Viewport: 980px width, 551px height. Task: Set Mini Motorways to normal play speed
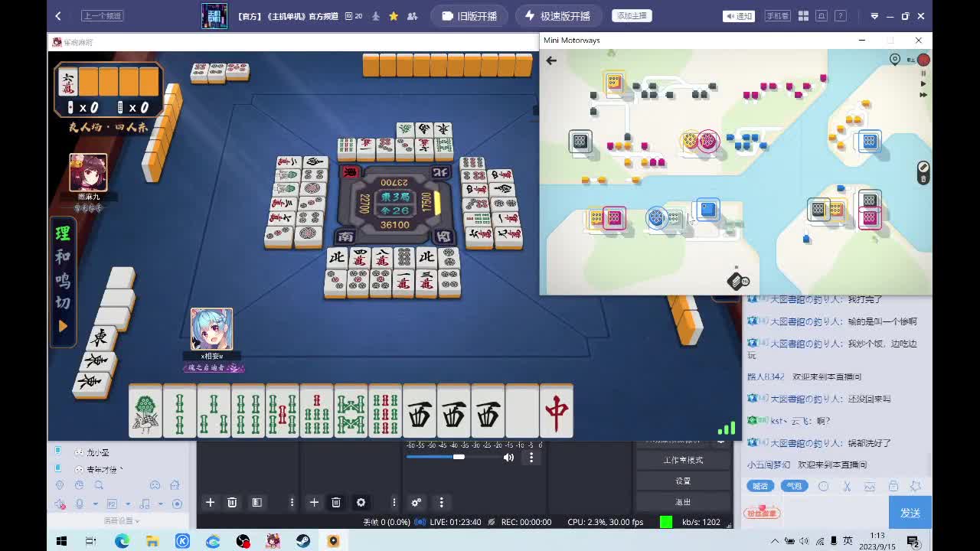point(923,84)
